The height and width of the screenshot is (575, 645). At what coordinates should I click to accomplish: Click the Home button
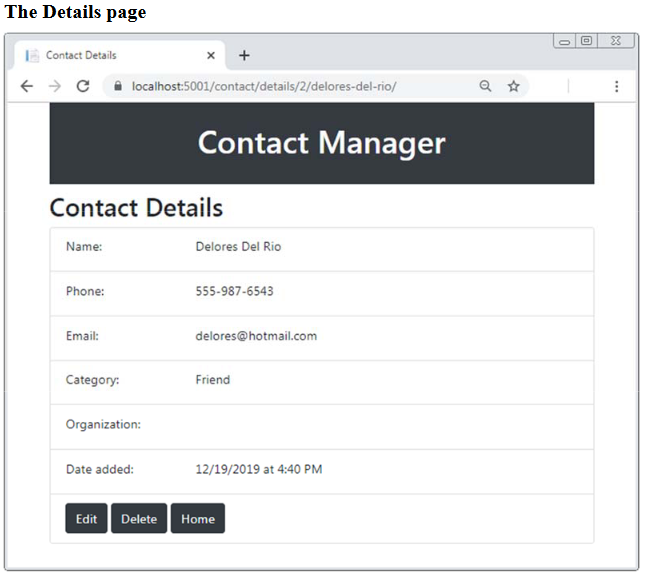tap(198, 518)
